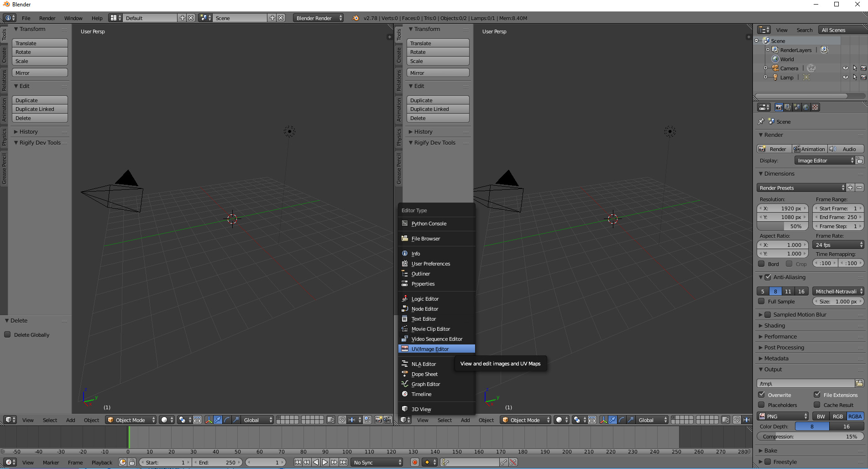This screenshot has width=868, height=469.
Task: Open the No Sync dropdown in timeline
Action: 377,462
